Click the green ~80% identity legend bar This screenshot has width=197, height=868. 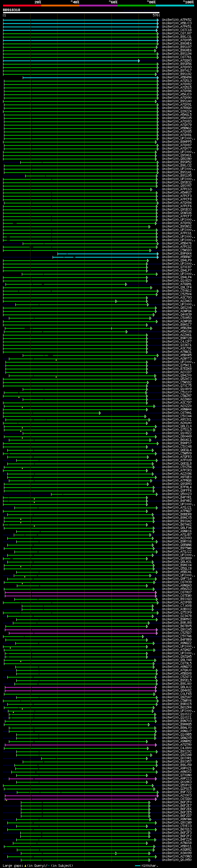click(x=136, y=6)
